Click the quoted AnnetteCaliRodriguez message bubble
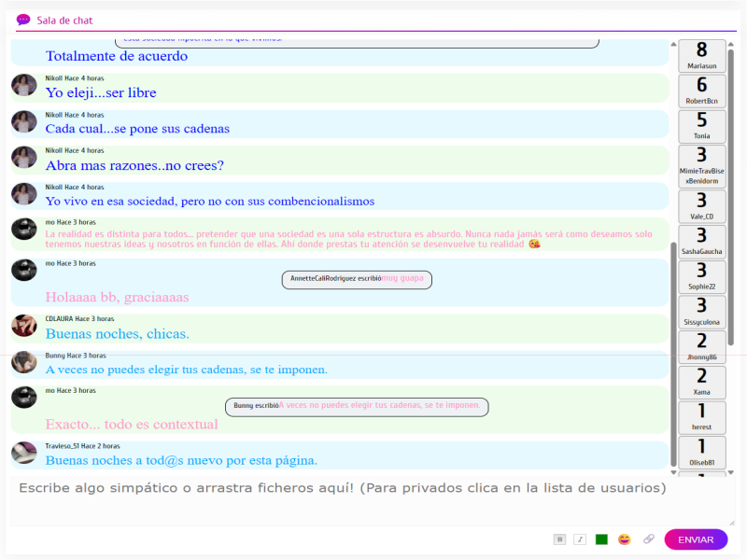This screenshot has width=747, height=560. pyautogui.click(x=357, y=279)
